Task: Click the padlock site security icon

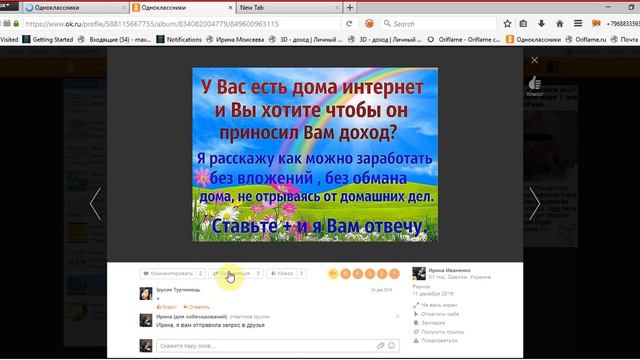Action: (x=16, y=24)
